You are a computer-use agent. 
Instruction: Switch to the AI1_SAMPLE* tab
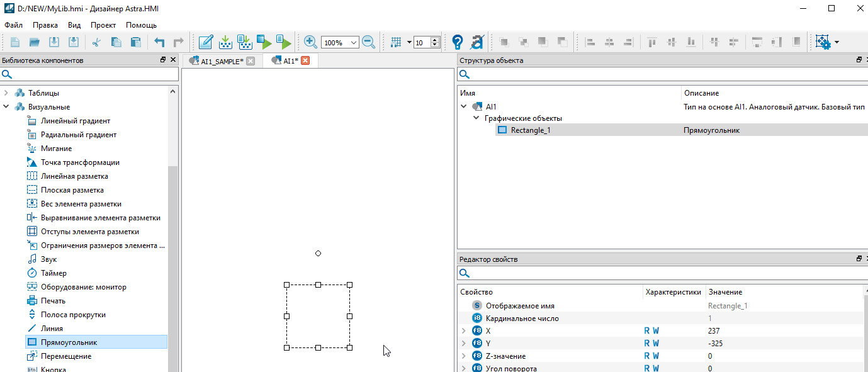coord(222,61)
